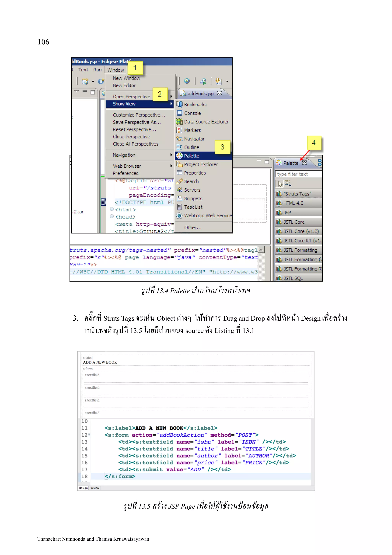392x555 pixels.
Task: Click the Project Explorer icon
Action: pyautogui.click(x=179, y=164)
